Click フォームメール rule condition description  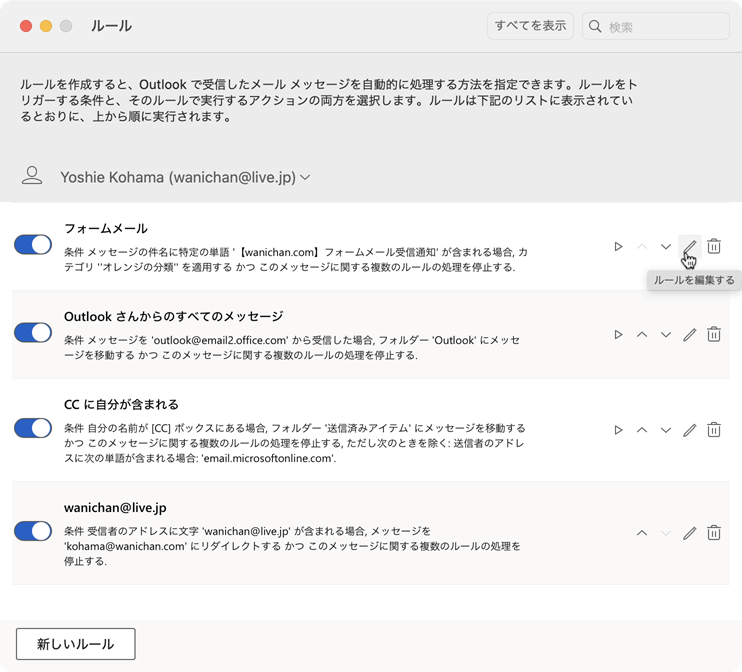pos(296,260)
